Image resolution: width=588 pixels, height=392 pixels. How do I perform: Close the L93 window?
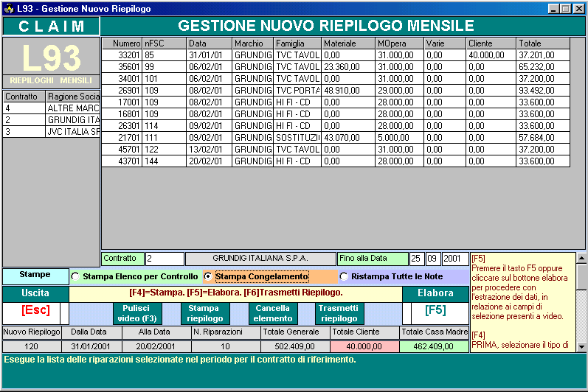(579, 9)
